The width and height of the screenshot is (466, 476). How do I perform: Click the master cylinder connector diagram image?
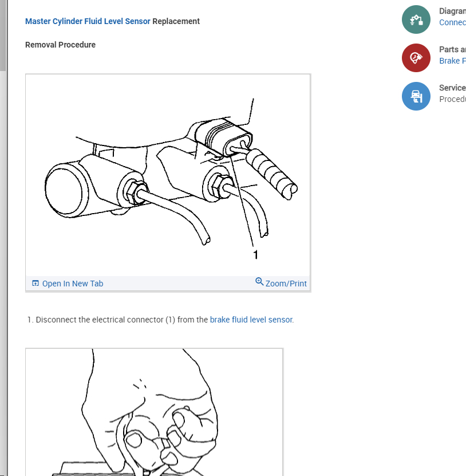click(x=168, y=175)
